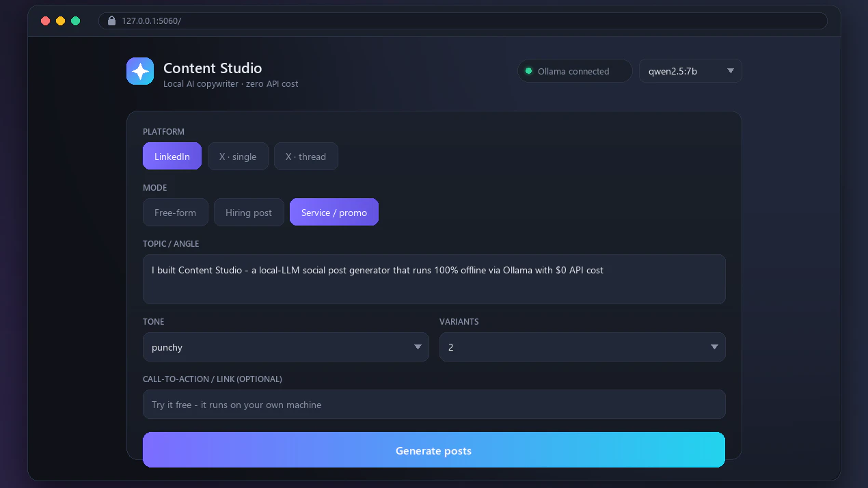Select the X · single platform option
Screen dimensions: 868x488
point(238,156)
